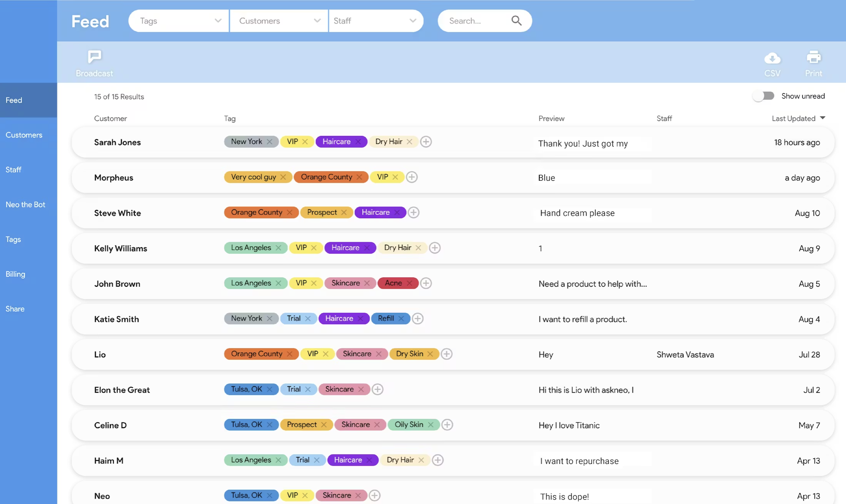Remove the Trial tag from Elon the Great
The height and width of the screenshot is (504, 846).
(308, 389)
